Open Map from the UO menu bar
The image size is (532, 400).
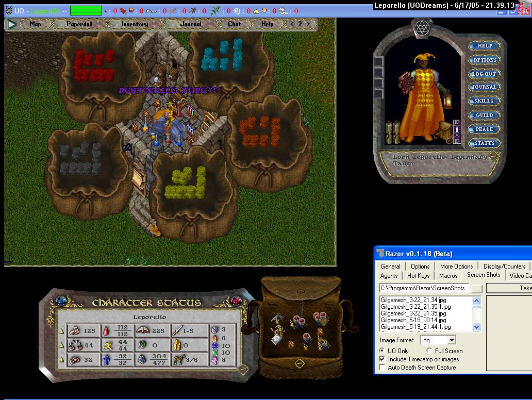(x=35, y=24)
